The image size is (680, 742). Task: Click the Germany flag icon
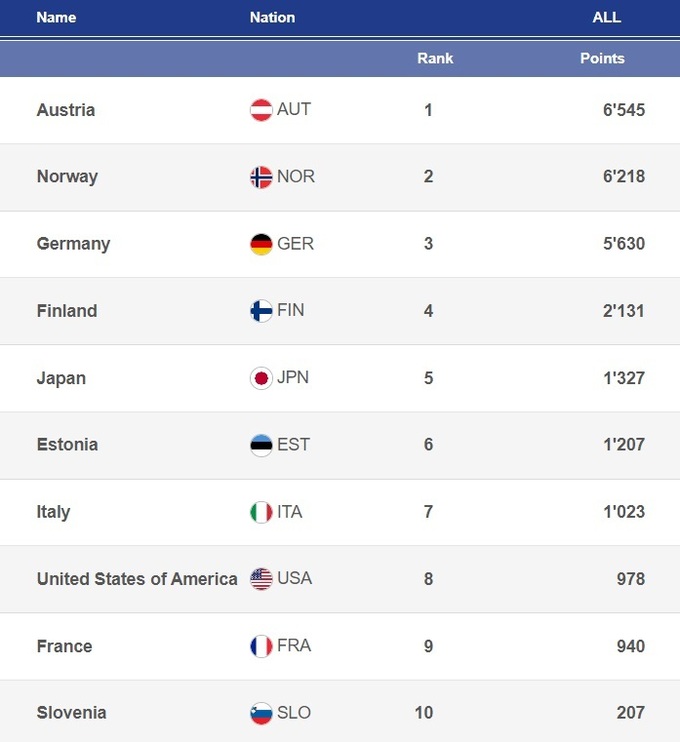[261, 244]
